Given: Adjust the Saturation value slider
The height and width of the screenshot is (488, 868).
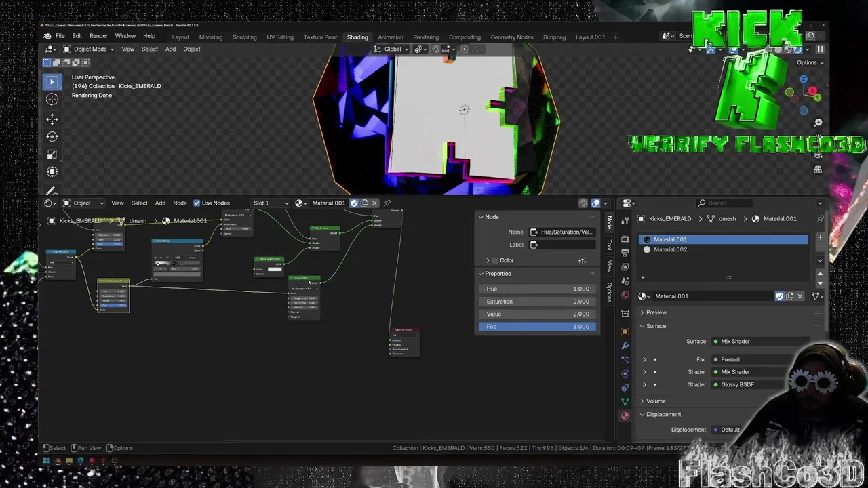Looking at the screenshot, I should pos(538,302).
